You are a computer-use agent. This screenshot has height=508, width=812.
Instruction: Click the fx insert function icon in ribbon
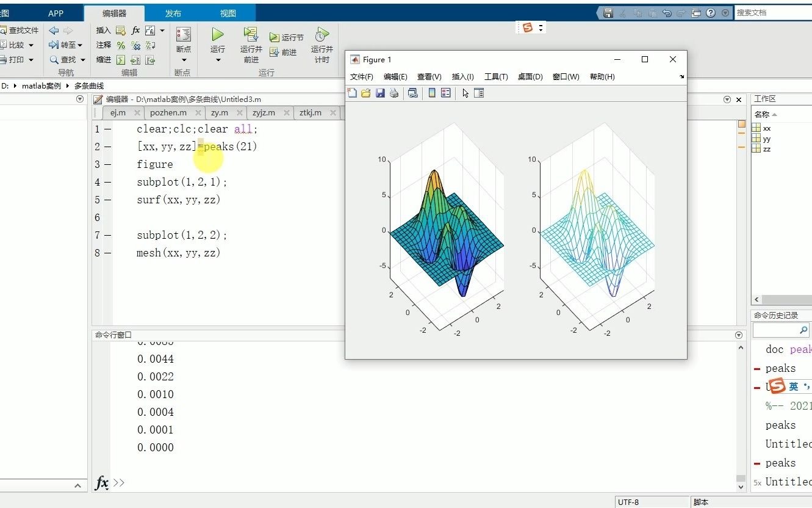click(135, 30)
